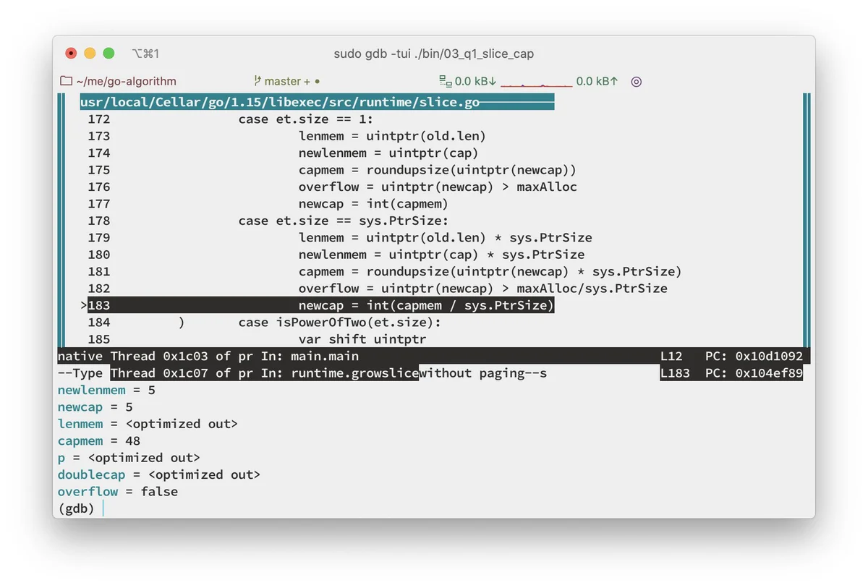
Task: Click the lenmem optimized out output
Action: coord(148,424)
